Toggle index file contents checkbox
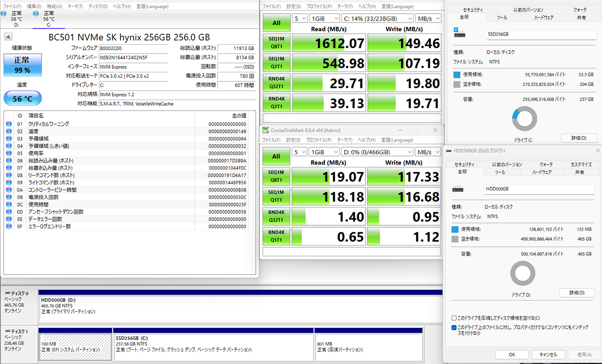602x364 pixels. (x=454, y=328)
